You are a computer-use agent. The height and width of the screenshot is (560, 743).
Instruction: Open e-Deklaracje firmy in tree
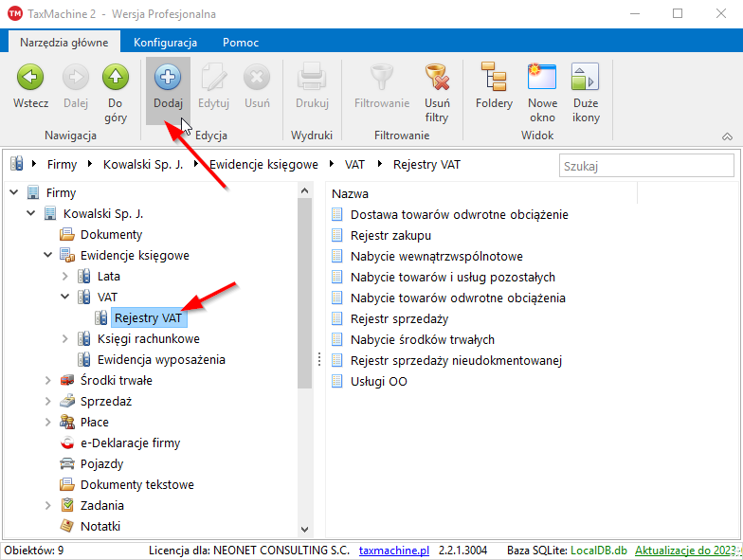pyautogui.click(x=130, y=443)
